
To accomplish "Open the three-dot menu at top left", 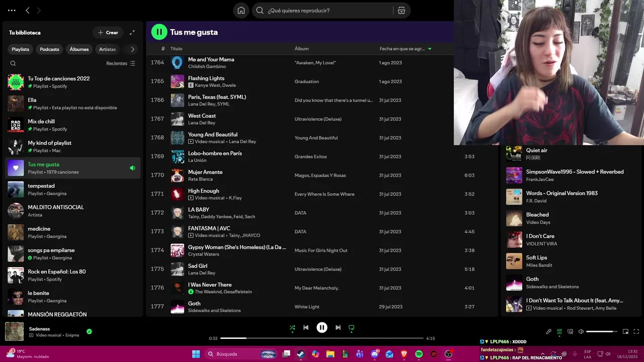I will point(12,11).
